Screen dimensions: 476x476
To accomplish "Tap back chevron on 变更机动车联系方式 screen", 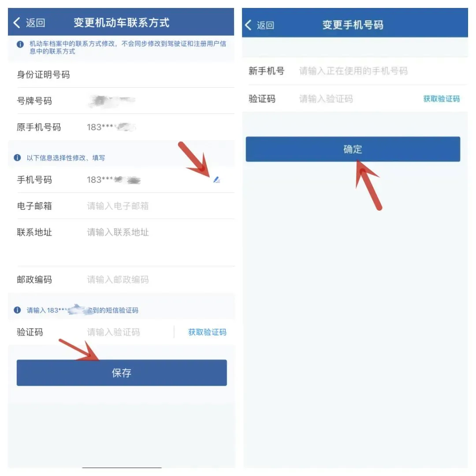I will 17,23.
